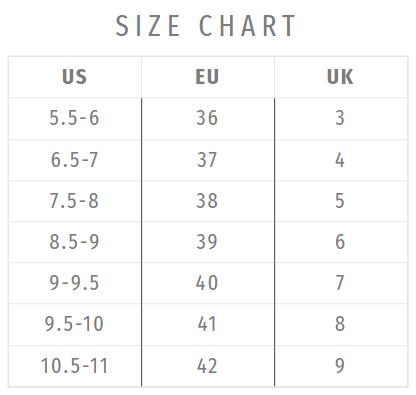Click US size 7.5-8 cell
Viewport: 416px width, 395px height.
pyautogui.click(x=75, y=201)
